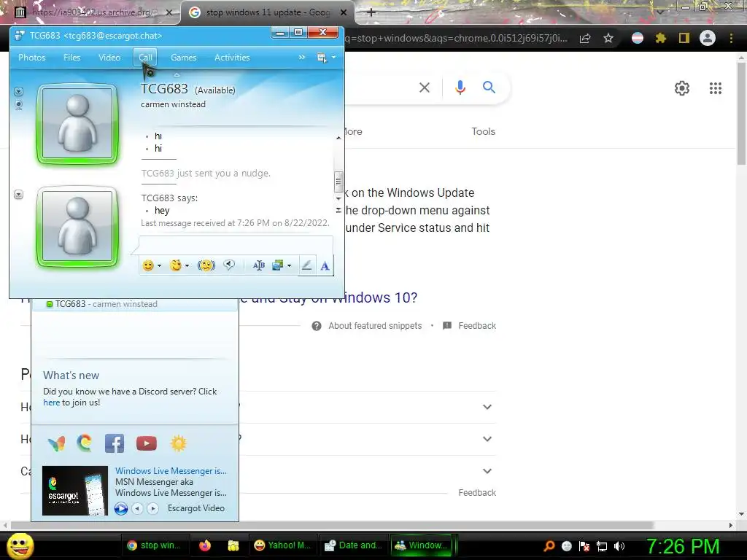Open your own display picture options arrow

click(x=18, y=194)
